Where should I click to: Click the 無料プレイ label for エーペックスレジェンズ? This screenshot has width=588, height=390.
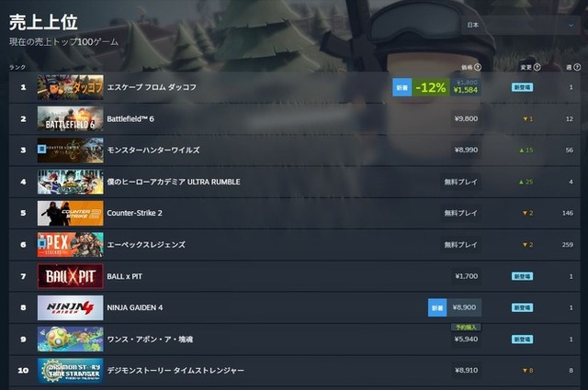click(x=461, y=245)
